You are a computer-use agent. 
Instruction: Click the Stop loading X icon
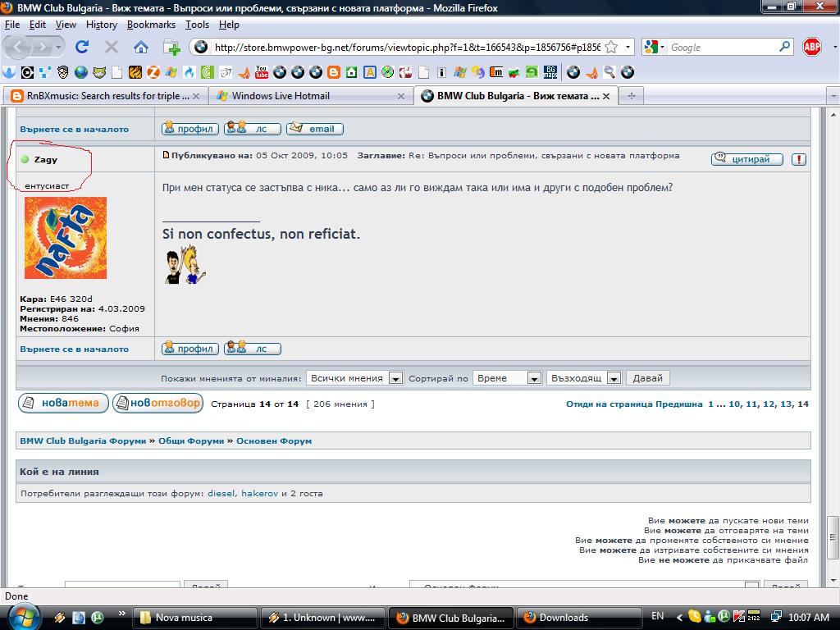pyautogui.click(x=112, y=47)
